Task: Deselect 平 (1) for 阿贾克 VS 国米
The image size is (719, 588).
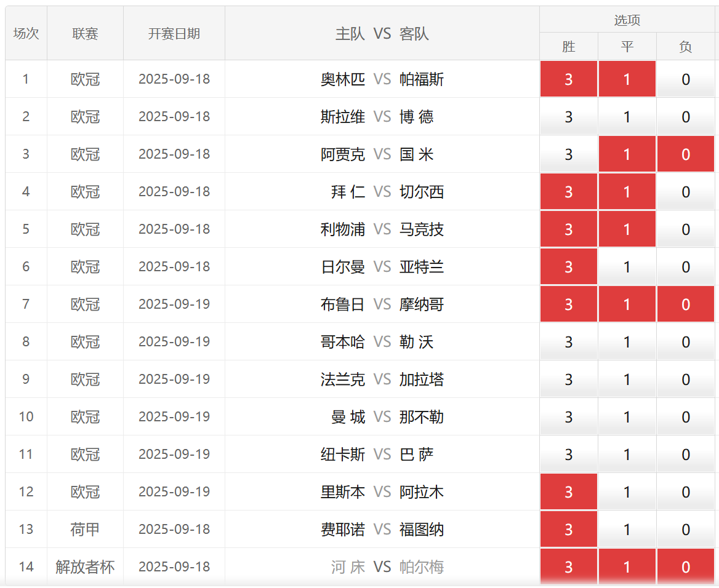Action: 627,154
